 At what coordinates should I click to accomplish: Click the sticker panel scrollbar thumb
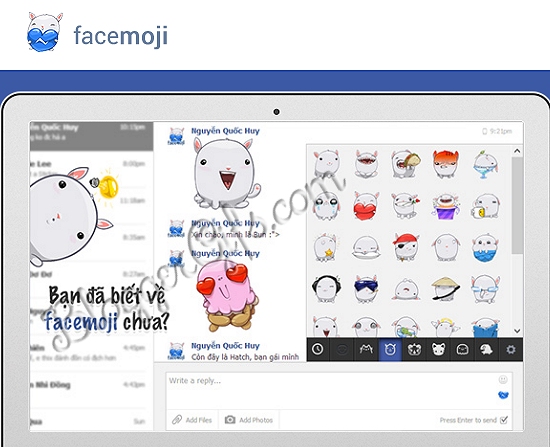click(517, 205)
